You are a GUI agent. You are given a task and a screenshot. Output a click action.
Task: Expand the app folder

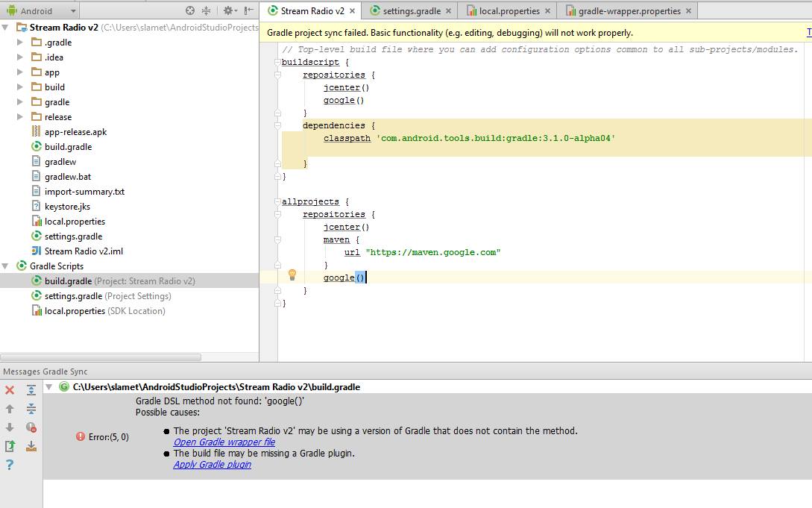pos(20,72)
